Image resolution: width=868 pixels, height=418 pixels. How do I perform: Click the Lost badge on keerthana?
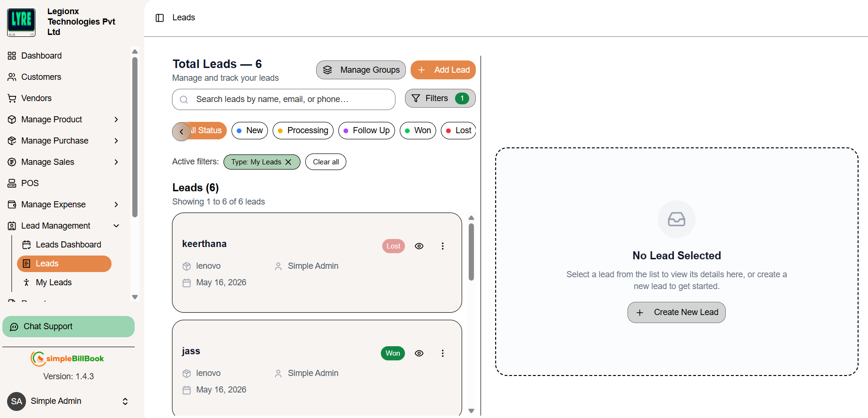pyautogui.click(x=394, y=246)
